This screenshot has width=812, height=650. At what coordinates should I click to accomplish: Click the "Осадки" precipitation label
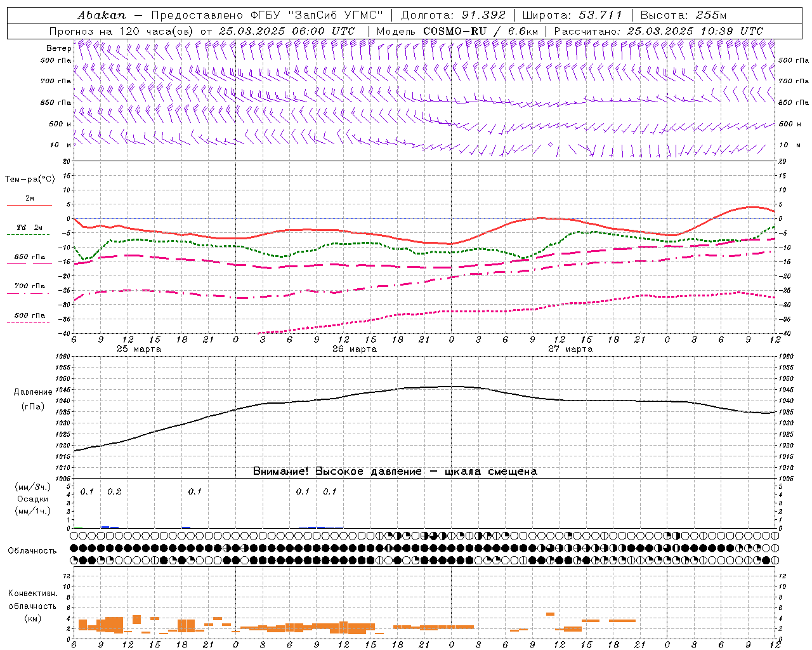32,499
